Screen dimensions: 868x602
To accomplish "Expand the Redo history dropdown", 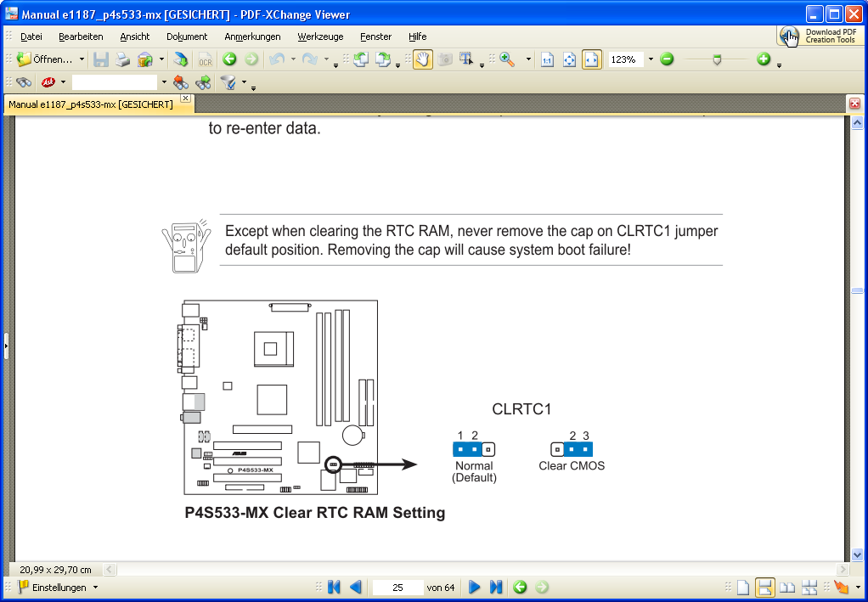I will [327, 59].
